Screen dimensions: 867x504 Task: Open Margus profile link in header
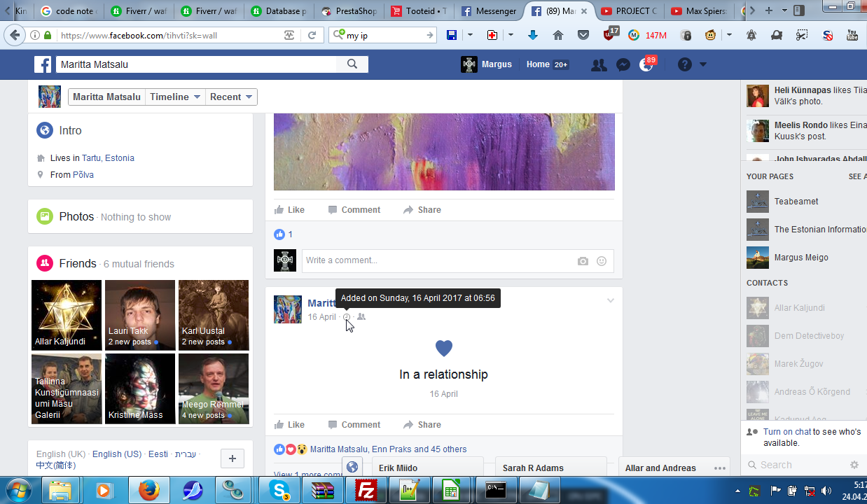tap(487, 64)
